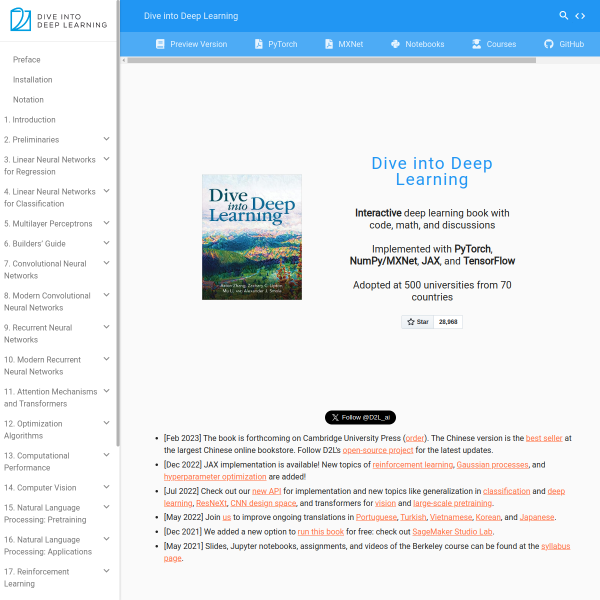The image size is (600, 600).
Task: Click the 'run this book' link
Action: coord(321,532)
